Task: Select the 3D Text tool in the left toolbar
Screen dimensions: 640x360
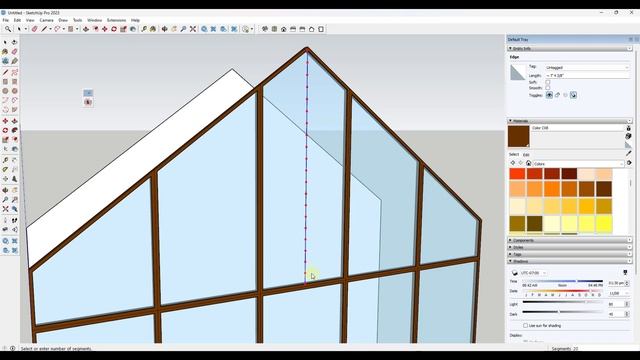Action: pos(14,179)
